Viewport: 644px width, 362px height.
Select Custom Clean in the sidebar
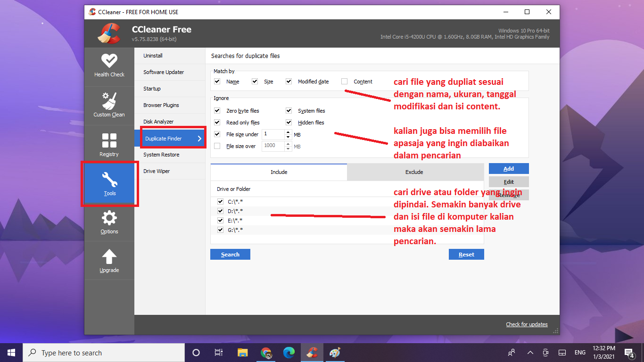click(x=109, y=105)
